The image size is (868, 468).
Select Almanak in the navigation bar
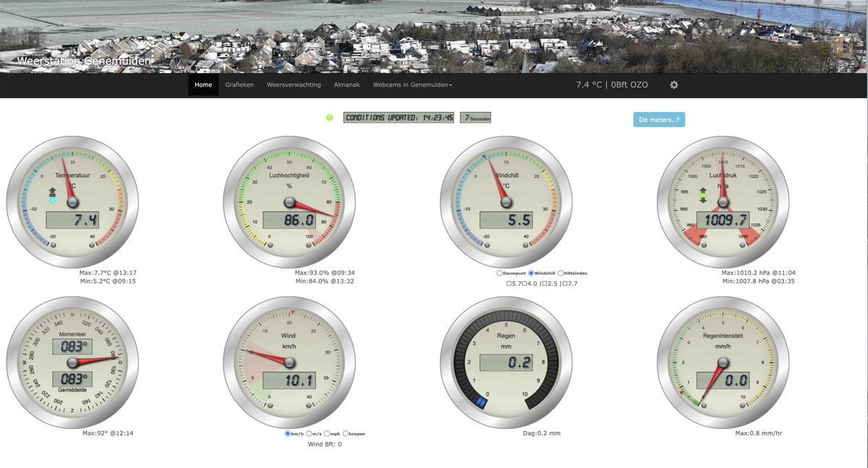tap(346, 85)
